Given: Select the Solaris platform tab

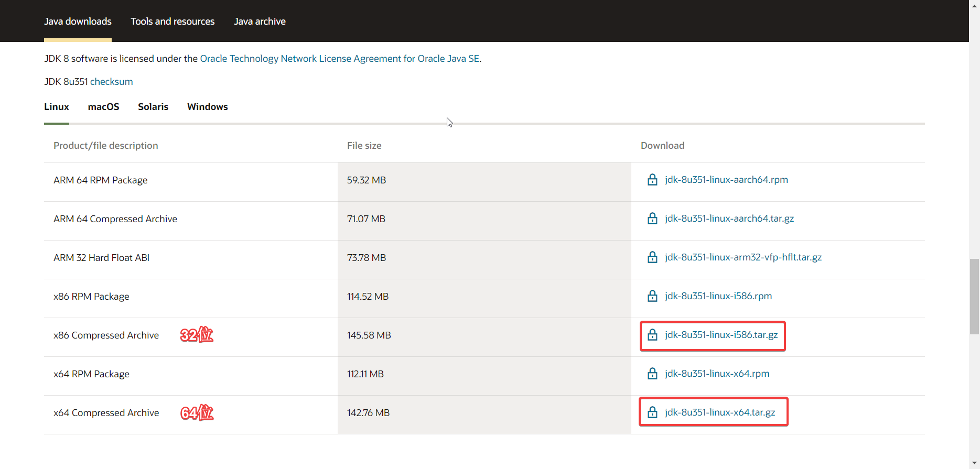Looking at the screenshot, I should pos(153,107).
